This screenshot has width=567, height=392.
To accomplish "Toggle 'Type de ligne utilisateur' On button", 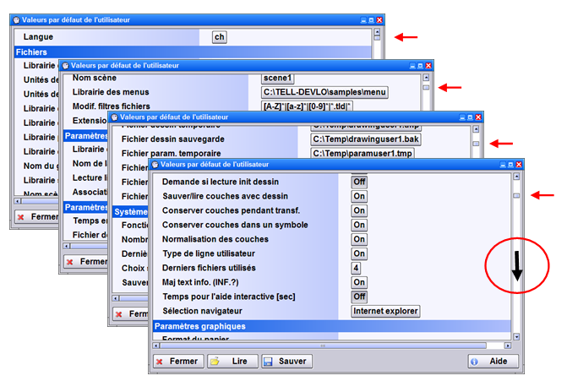I will click(x=359, y=253).
